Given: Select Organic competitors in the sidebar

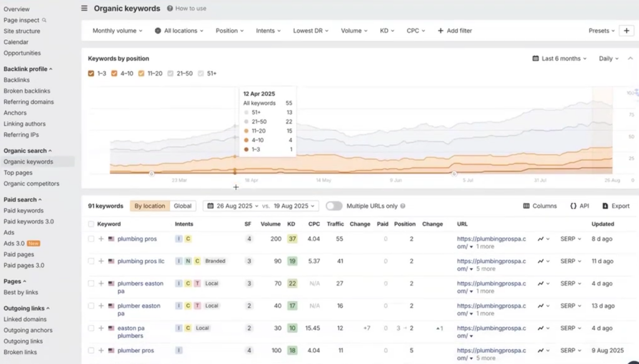Looking at the screenshot, I should coord(32,183).
